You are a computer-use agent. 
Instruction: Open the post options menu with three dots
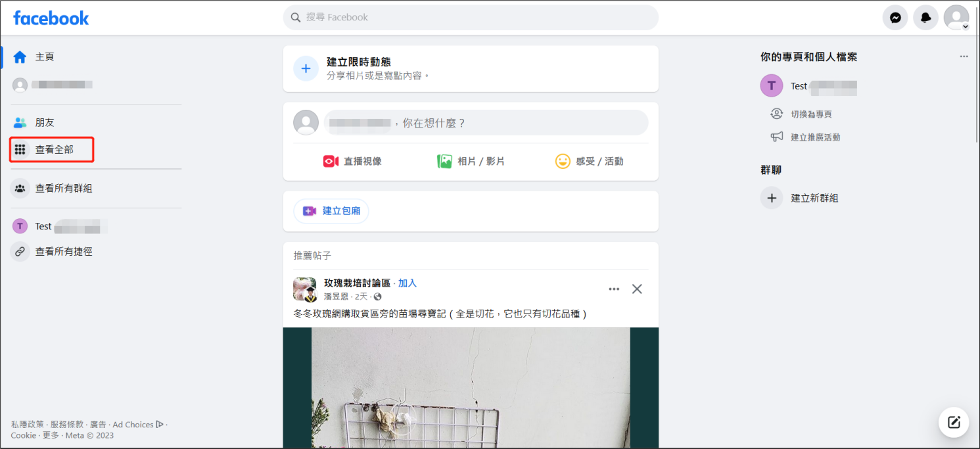click(613, 289)
